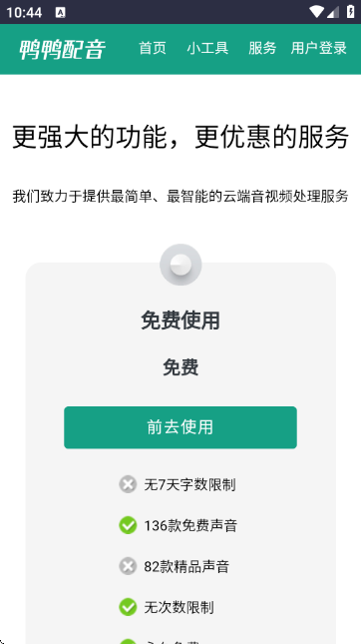Screen dimensions: 361x644
Task: Tap the gray X icon beside 82款精品声音
Action: point(128,566)
